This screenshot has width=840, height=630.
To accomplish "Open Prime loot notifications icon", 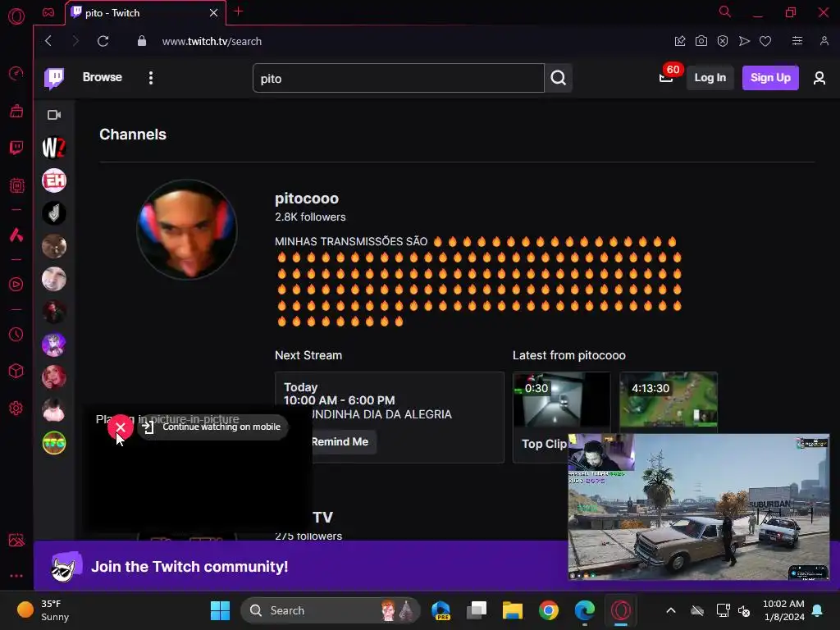I will tap(666, 78).
